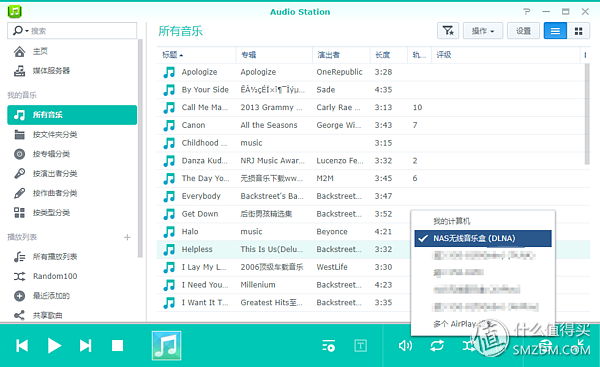
Task: Open the volume speaker icon
Action: click(x=405, y=346)
